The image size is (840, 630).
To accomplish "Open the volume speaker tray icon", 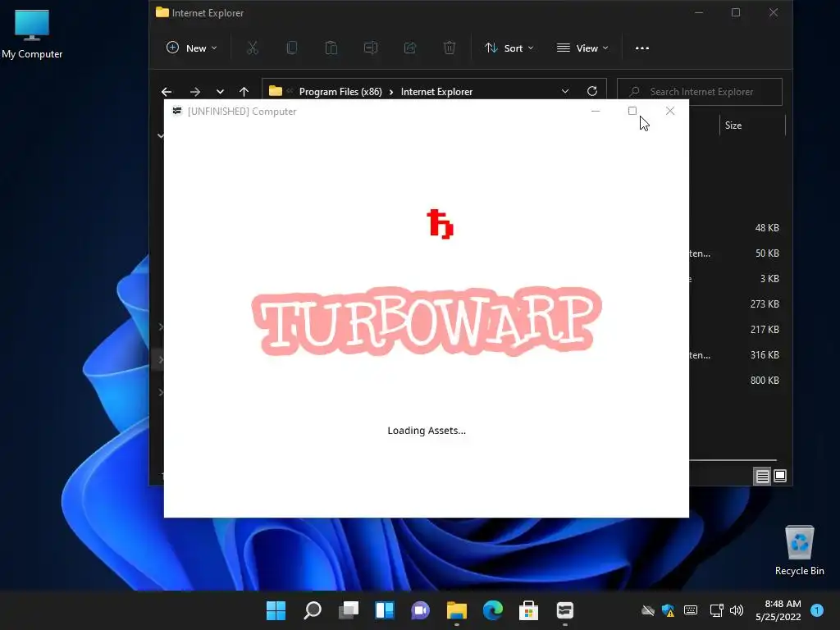I will pyautogui.click(x=737, y=610).
